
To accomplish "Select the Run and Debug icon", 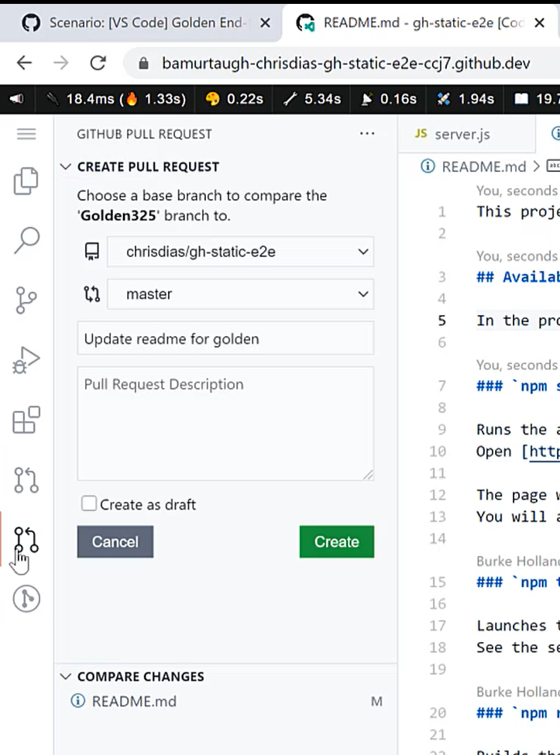I will (x=26, y=359).
